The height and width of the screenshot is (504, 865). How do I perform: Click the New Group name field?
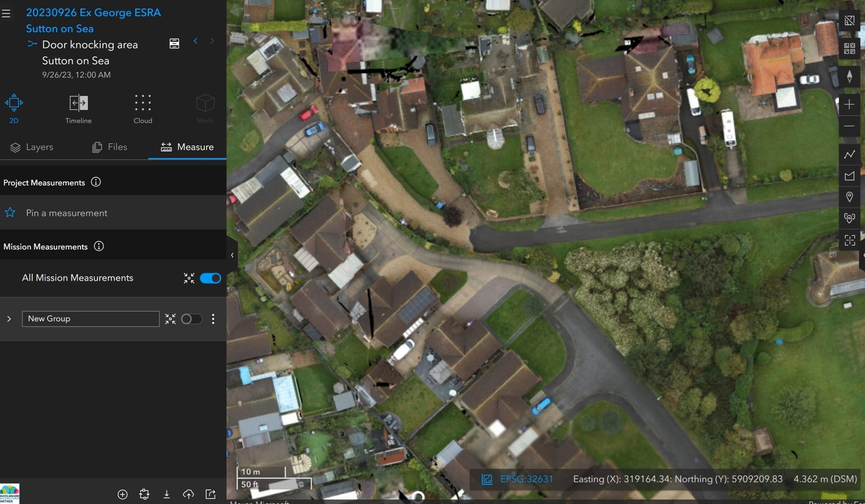coord(90,319)
